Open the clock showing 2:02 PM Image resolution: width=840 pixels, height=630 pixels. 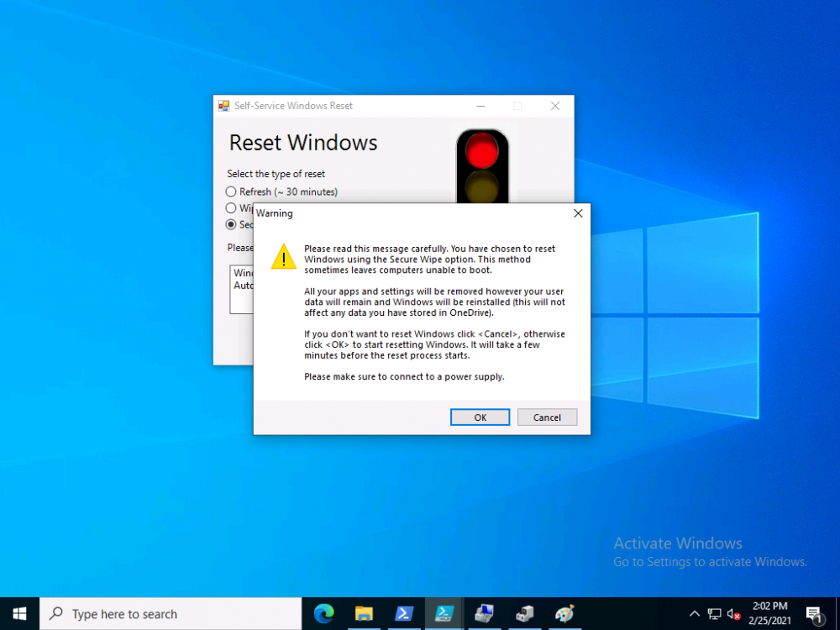pyautogui.click(x=769, y=614)
